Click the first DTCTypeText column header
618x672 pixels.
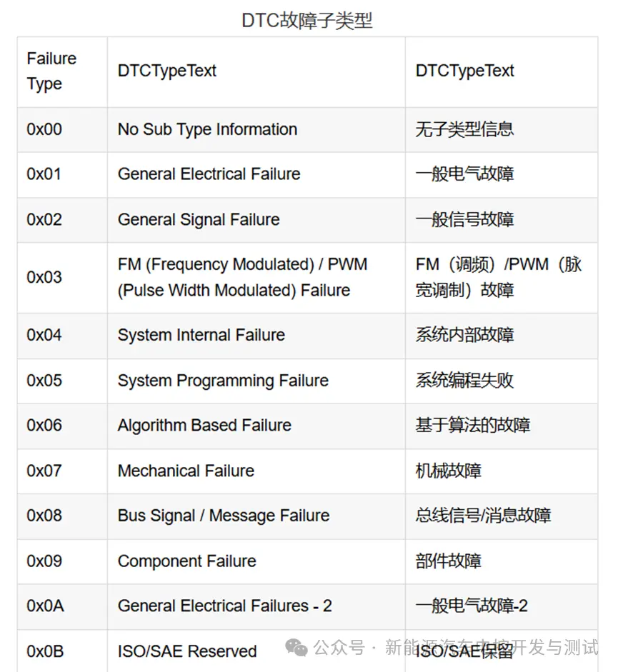[x=256, y=71]
